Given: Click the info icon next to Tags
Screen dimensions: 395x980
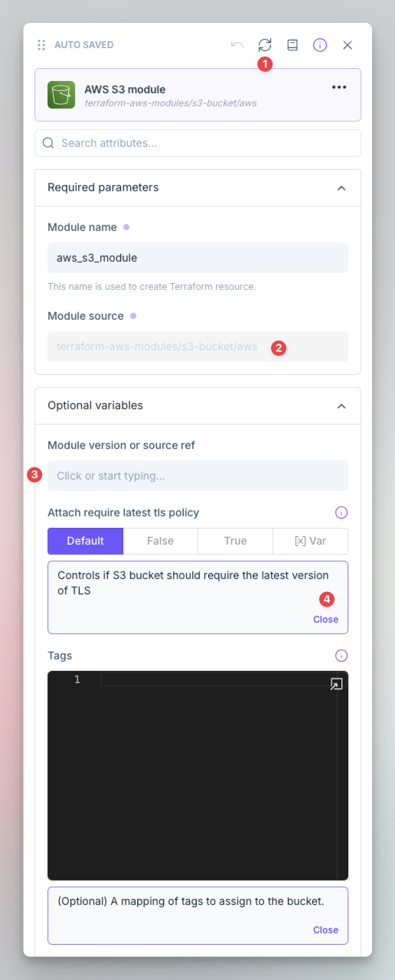Looking at the screenshot, I should (x=341, y=656).
